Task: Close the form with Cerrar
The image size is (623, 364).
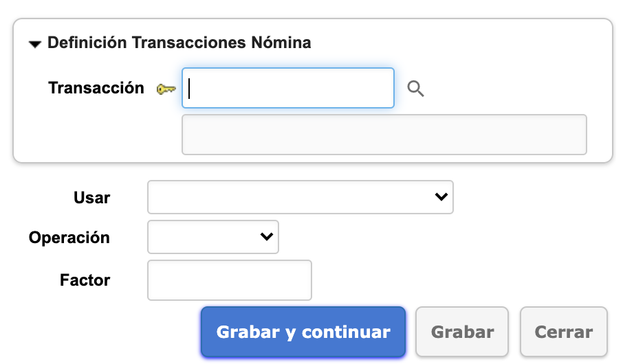Action: (x=563, y=332)
